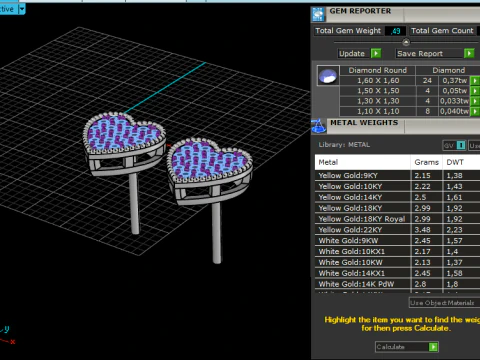Click the Gem Reporter collapse slider handle
This screenshot has height=360, width=480.
(x=406, y=42)
